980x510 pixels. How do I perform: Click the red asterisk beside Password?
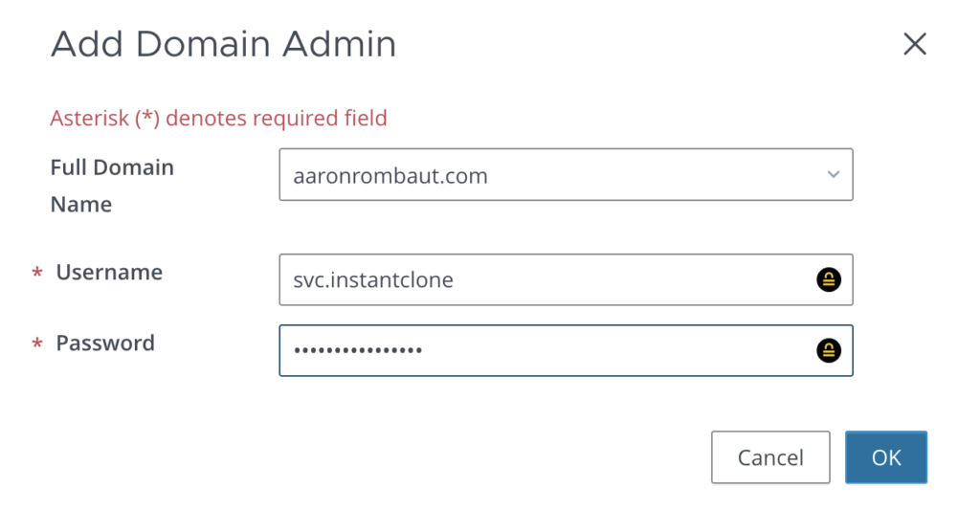click(x=37, y=345)
